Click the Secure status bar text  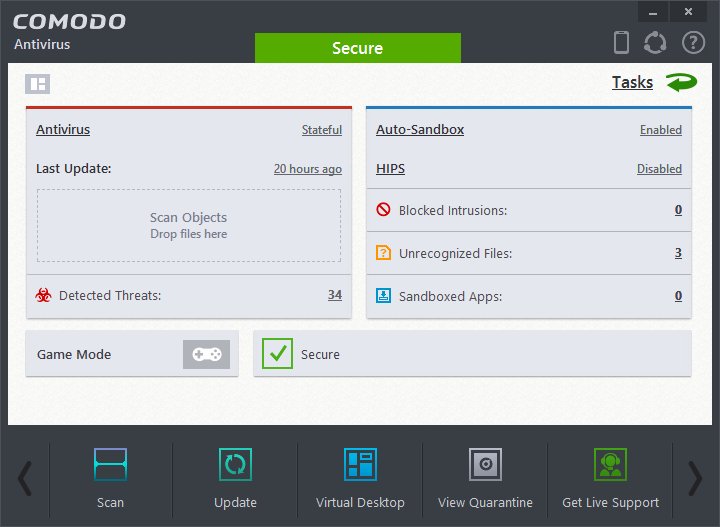(320, 354)
